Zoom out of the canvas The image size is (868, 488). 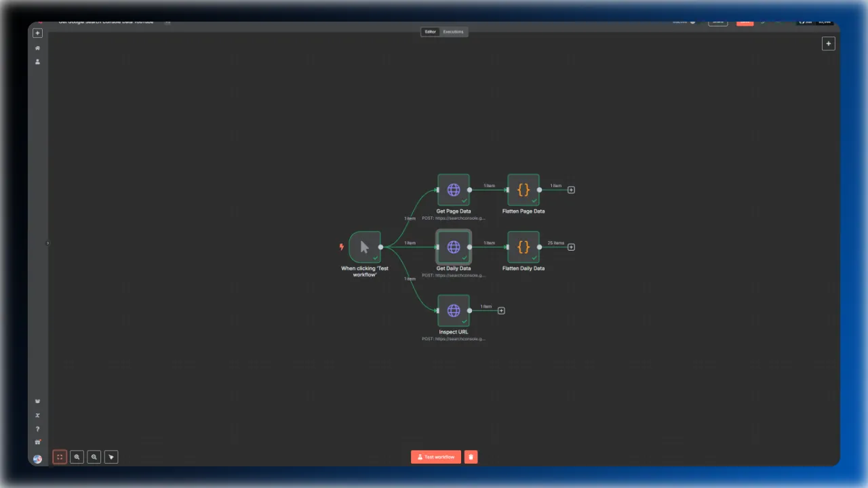point(94,457)
